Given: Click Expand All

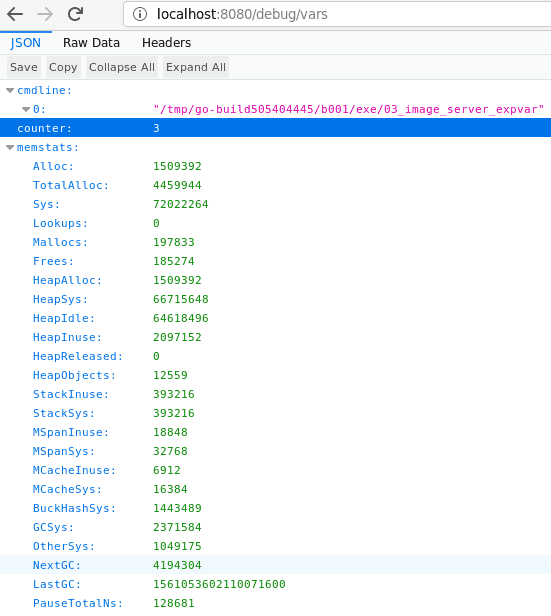Looking at the screenshot, I should coord(196,67).
